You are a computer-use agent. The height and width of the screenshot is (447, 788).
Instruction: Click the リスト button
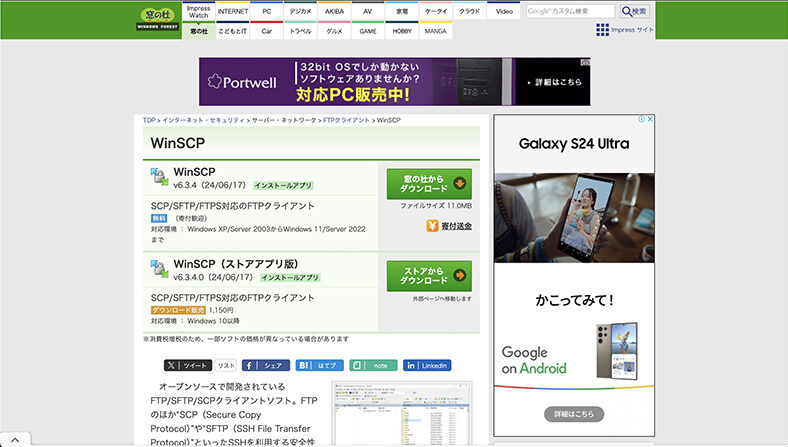[x=226, y=366]
